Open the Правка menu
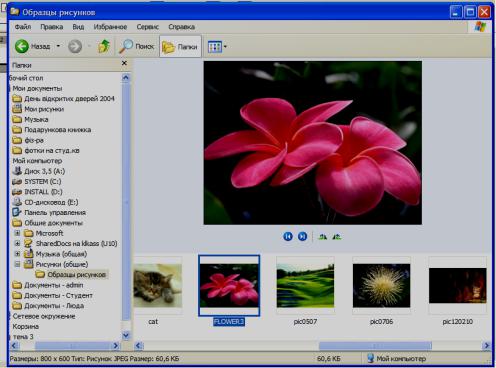 (52, 27)
